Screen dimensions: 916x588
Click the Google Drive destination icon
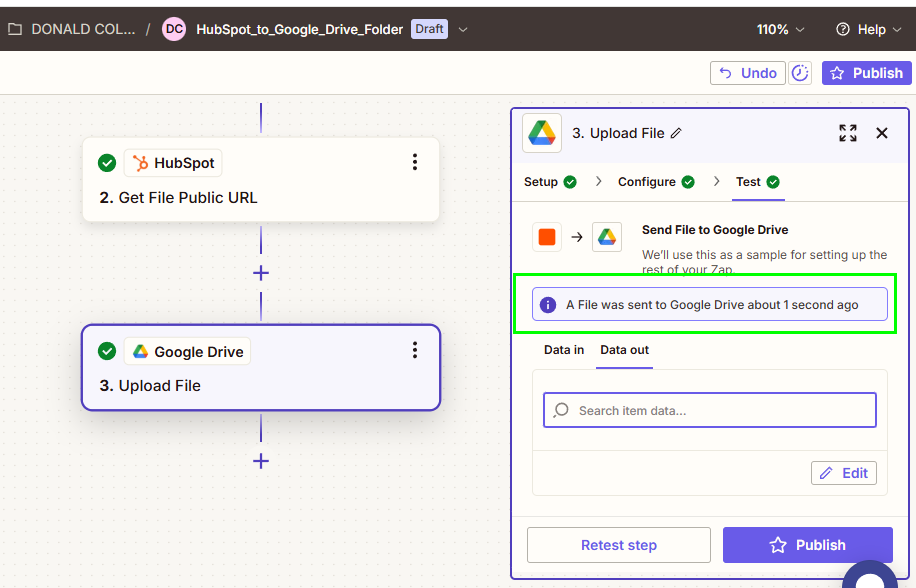[606, 237]
